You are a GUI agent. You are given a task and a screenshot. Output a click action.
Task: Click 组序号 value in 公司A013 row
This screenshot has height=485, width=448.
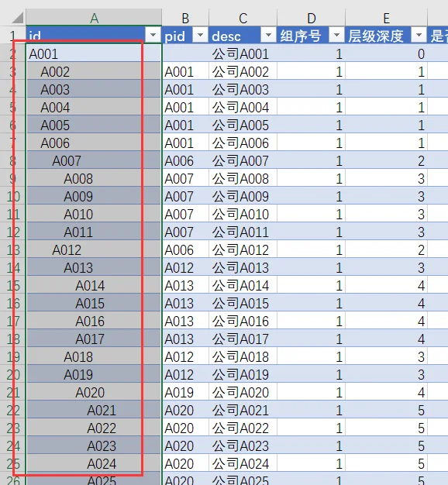312,268
